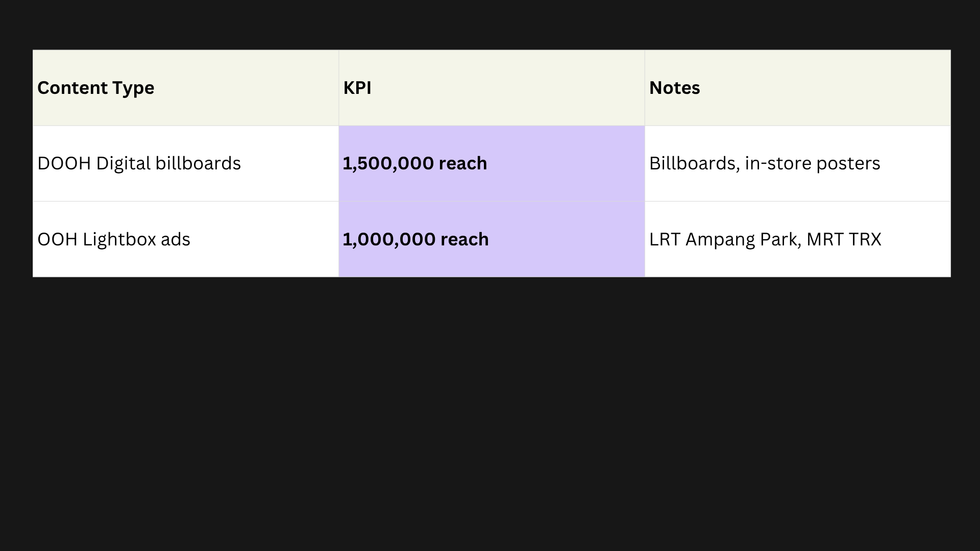Viewport: 980px width, 551px height.
Task: Click the number 1,000,000
Action: pos(389,239)
